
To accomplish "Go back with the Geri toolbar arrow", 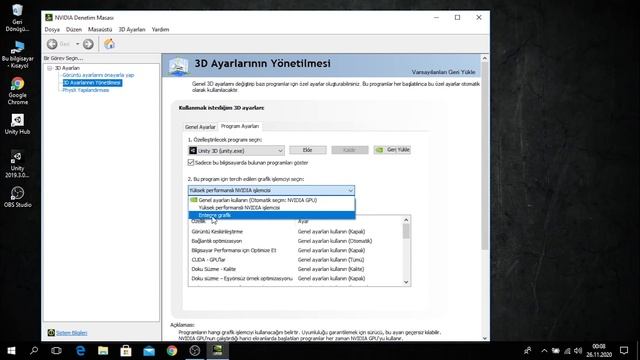I will pos(52,44).
